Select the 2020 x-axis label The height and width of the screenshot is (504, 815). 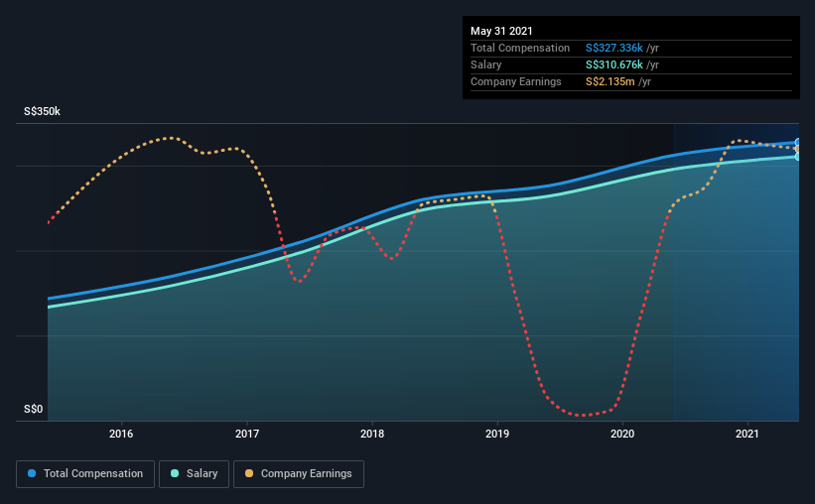pos(622,434)
